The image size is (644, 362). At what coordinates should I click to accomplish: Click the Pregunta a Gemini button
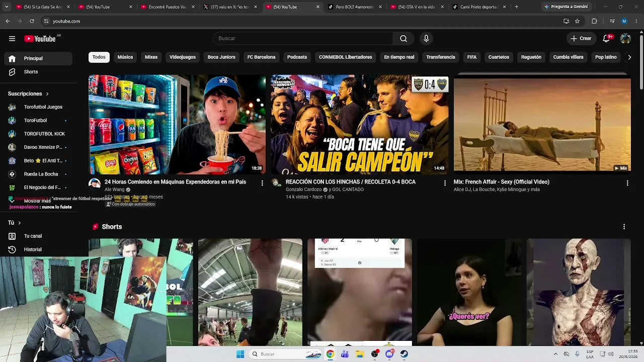[x=566, y=7]
